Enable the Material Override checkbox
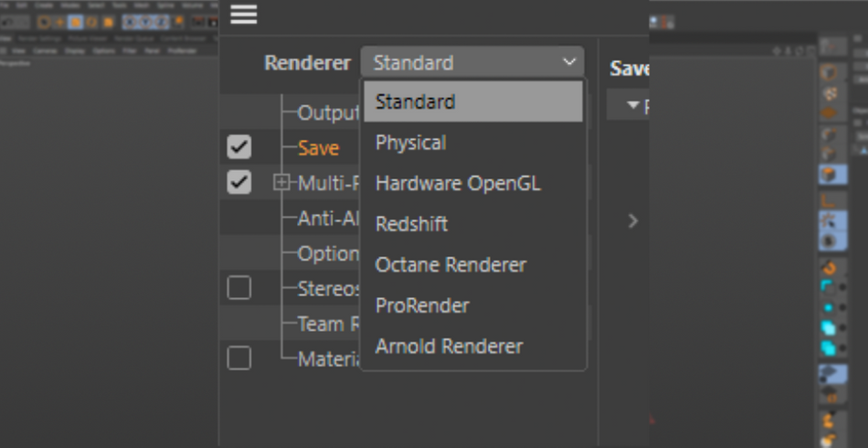Screen dimensions: 868x448 [238, 358]
